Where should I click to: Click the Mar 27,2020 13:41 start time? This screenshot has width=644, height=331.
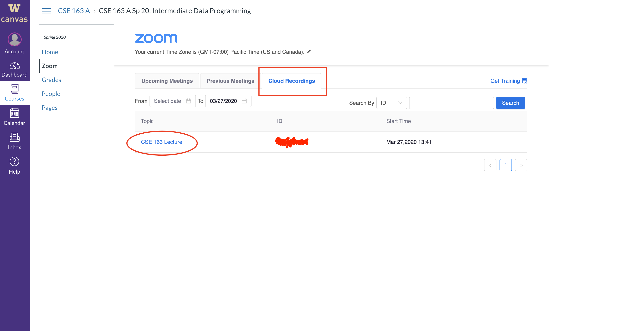(x=409, y=142)
